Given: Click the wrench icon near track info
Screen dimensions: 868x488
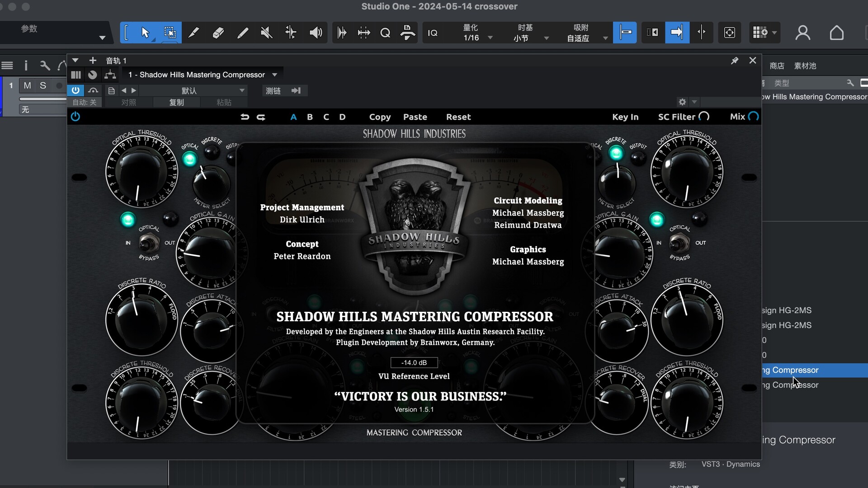Looking at the screenshot, I should [45, 66].
